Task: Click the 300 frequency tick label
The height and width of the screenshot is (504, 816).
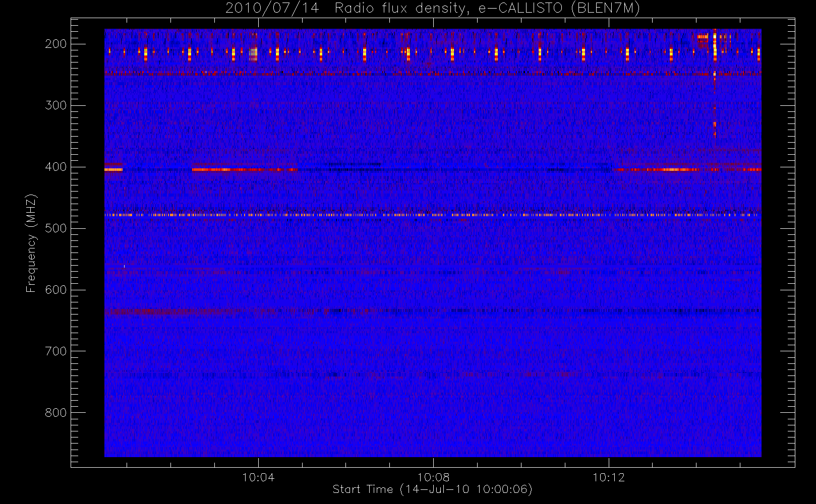Action: [56, 105]
